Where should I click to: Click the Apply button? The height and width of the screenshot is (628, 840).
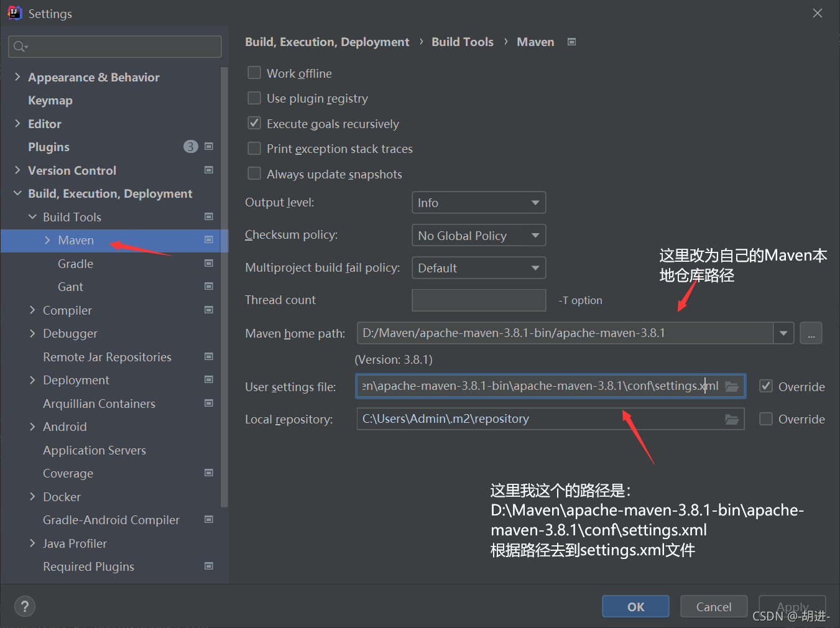(x=792, y=606)
